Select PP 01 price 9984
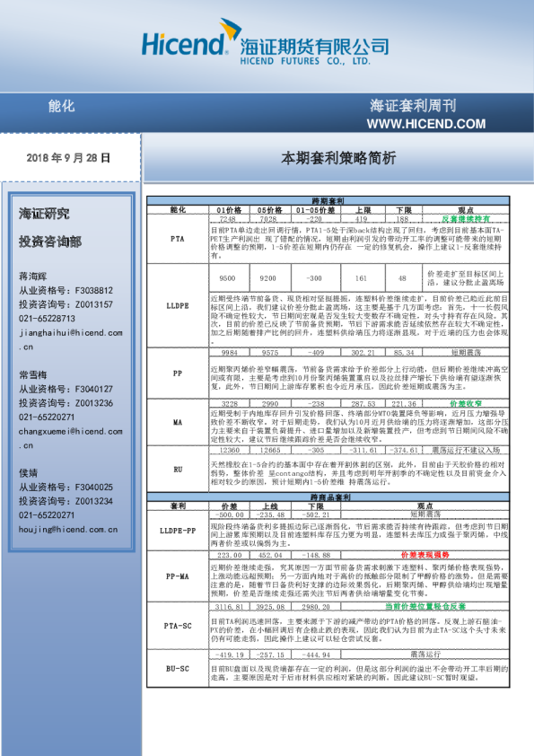 coord(230,353)
